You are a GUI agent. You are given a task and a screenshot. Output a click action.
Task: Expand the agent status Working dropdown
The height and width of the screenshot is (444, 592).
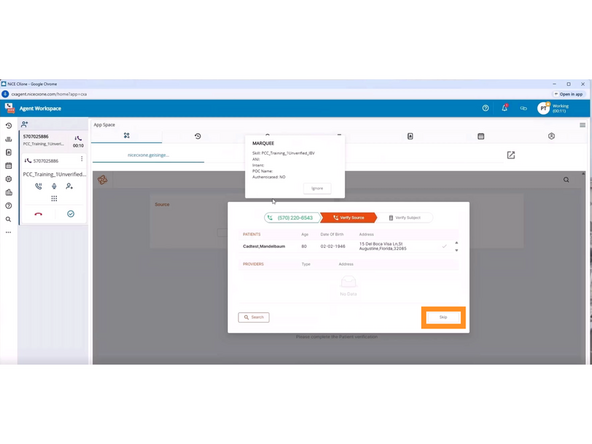click(560, 108)
